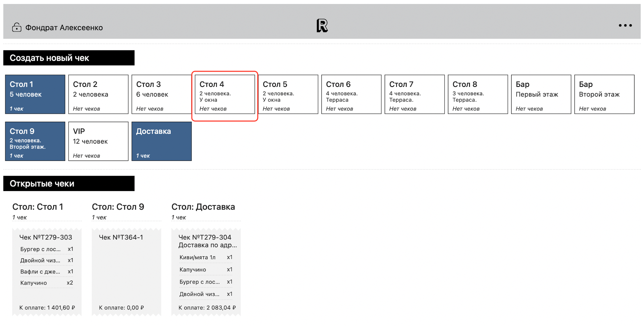Select Бар Первый этаж tile

(541, 95)
